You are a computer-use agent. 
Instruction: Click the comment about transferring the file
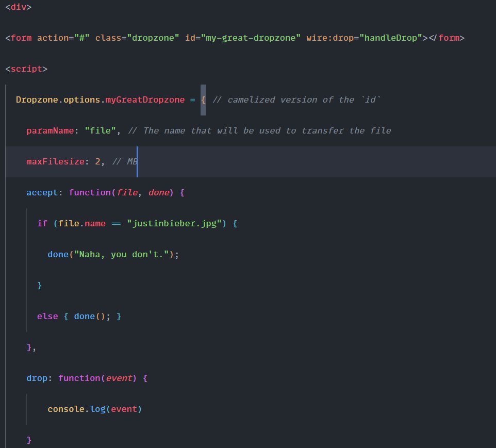[x=259, y=130]
